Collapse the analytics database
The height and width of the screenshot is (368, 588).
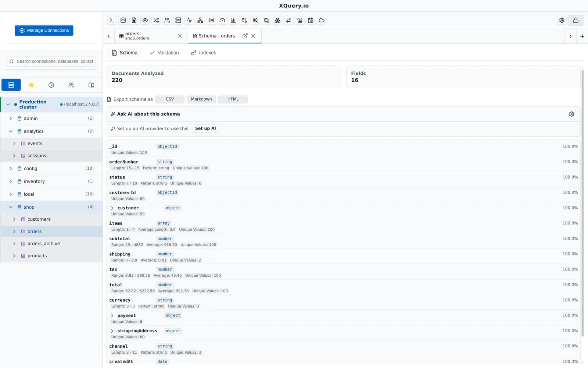pos(11,131)
